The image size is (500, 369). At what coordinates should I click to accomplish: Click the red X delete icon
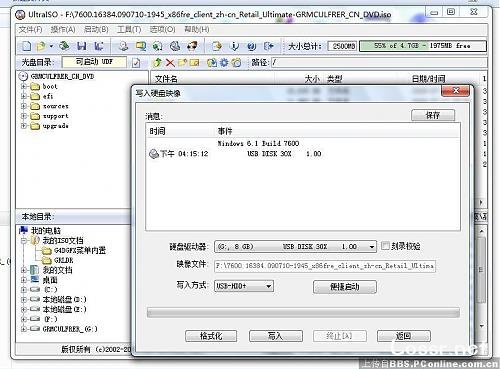170,62
